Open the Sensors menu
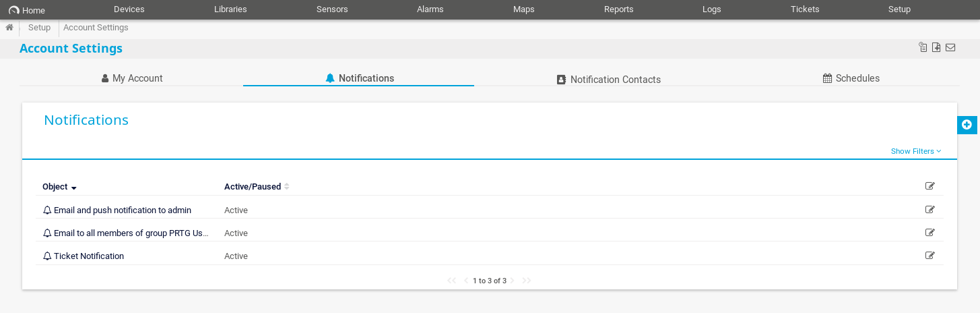Image resolution: width=980 pixels, height=313 pixels. [x=332, y=9]
